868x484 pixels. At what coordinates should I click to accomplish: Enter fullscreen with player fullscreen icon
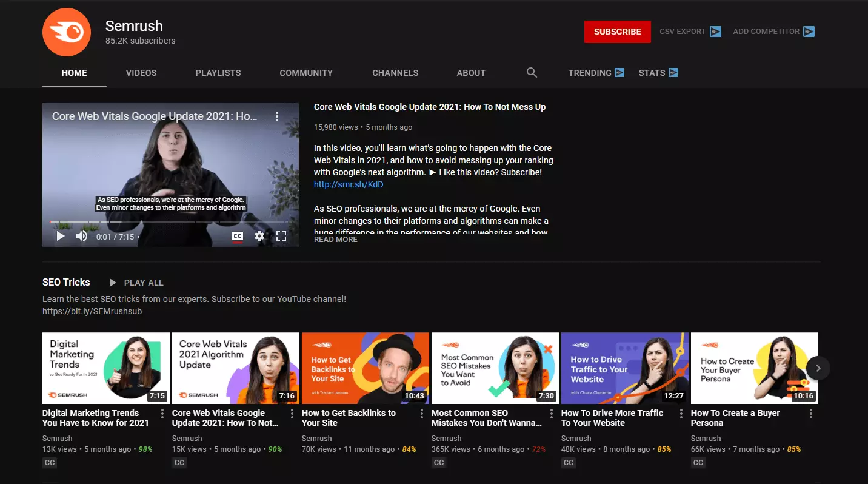(281, 236)
